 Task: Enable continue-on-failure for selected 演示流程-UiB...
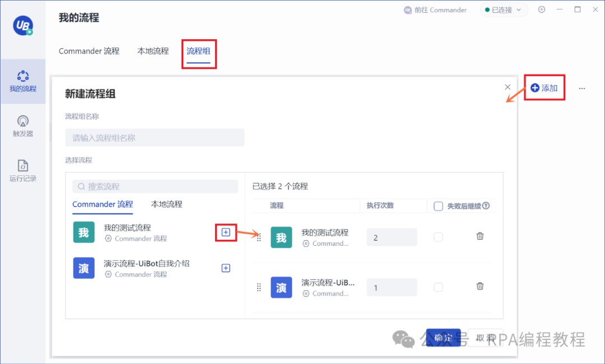(438, 287)
